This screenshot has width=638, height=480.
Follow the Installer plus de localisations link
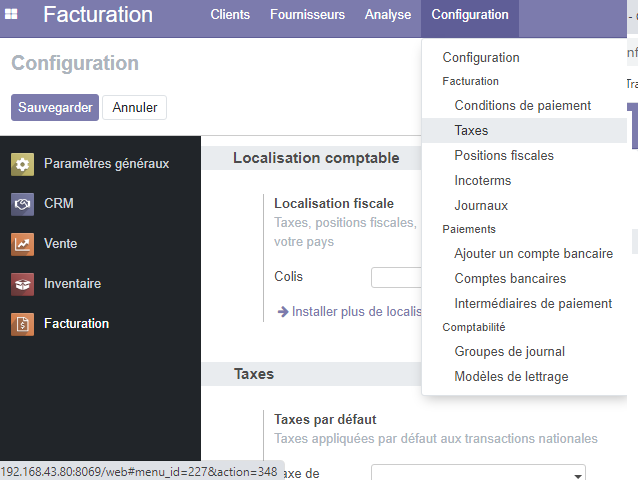(348, 312)
